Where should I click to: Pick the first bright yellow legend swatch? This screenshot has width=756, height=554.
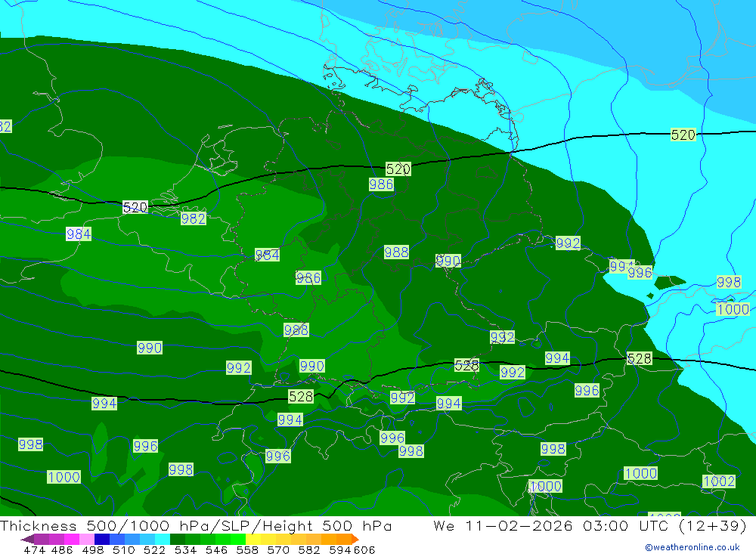tap(253, 539)
